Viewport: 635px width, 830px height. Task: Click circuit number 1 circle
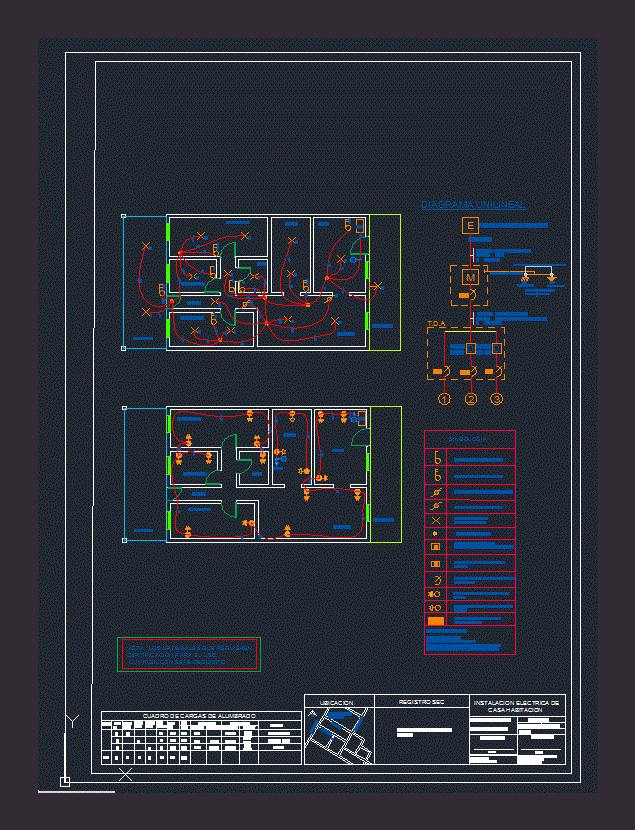pos(445,400)
